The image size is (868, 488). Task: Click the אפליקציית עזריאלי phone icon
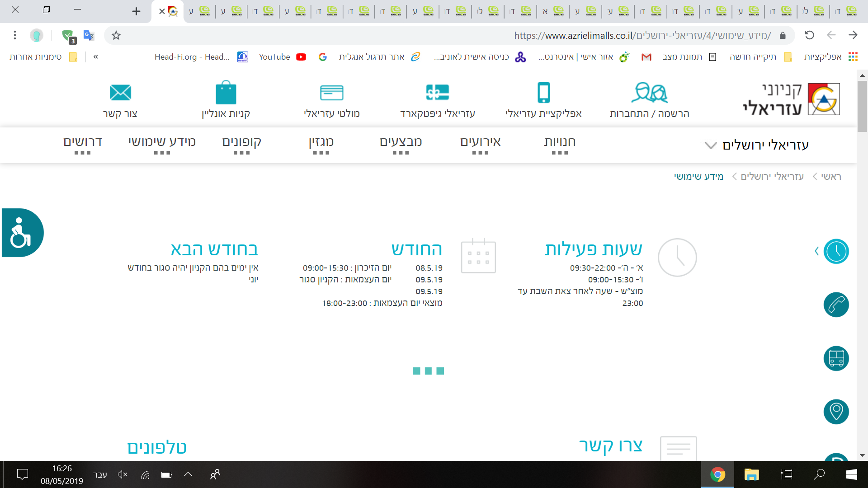pyautogui.click(x=544, y=93)
